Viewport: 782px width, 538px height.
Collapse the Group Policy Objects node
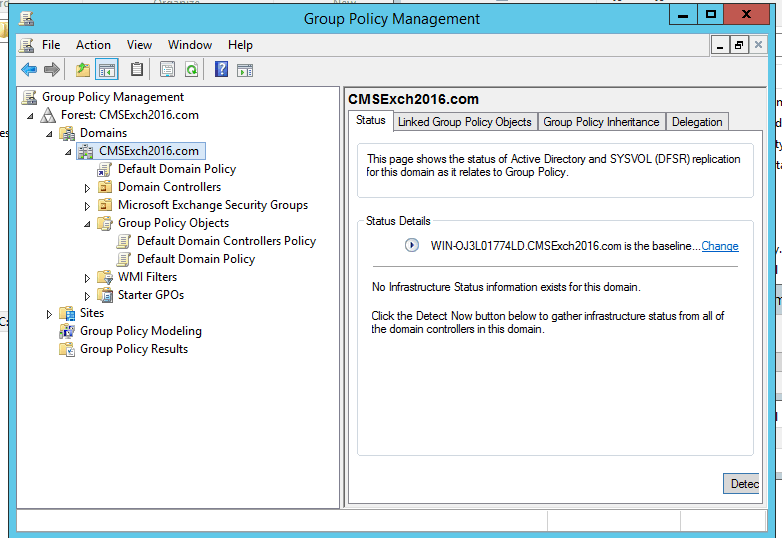click(87, 223)
